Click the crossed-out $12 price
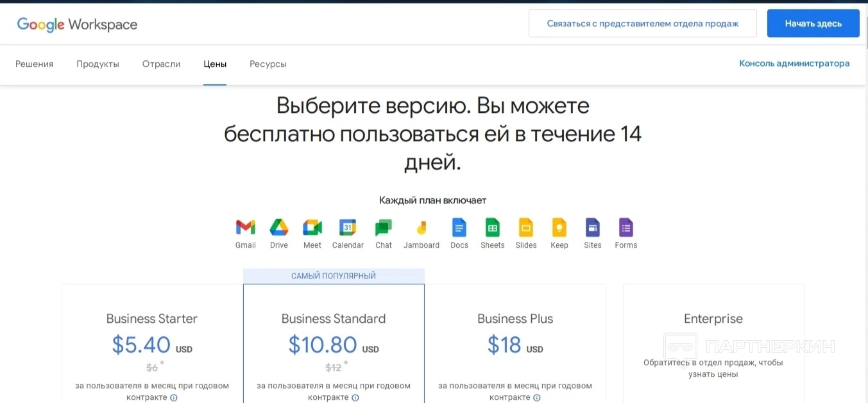The height and width of the screenshot is (403, 868). [x=334, y=368]
